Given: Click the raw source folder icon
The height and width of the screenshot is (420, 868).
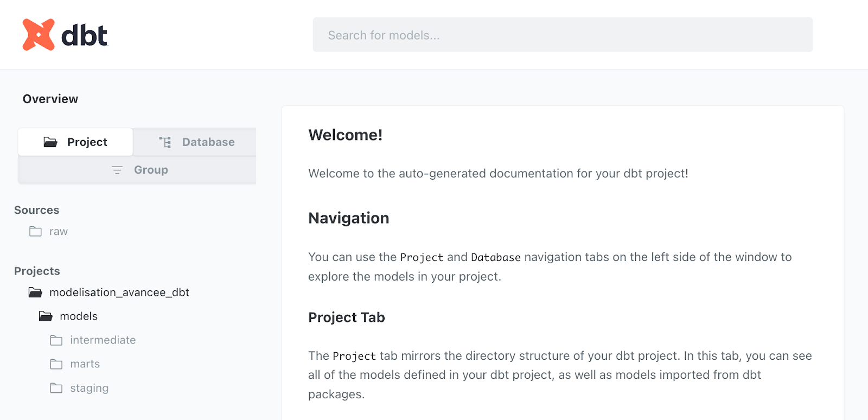Looking at the screenshot, I should (36, 232).
